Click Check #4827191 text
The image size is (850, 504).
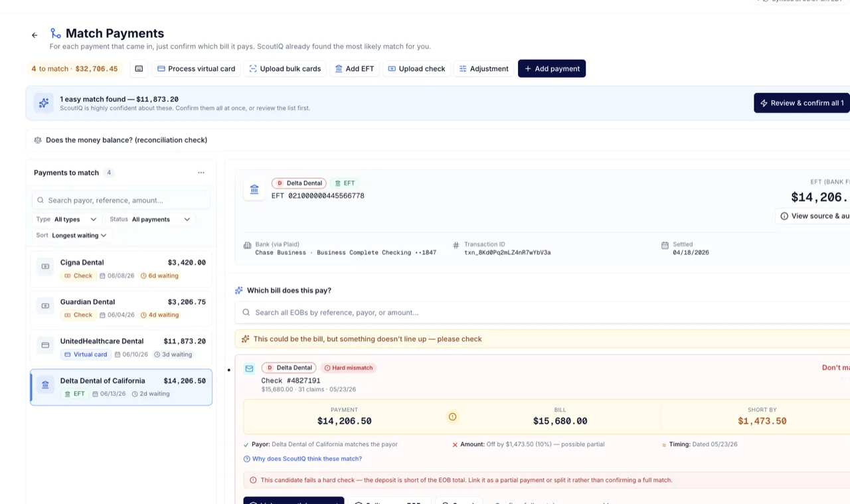(x=291, y=380)
